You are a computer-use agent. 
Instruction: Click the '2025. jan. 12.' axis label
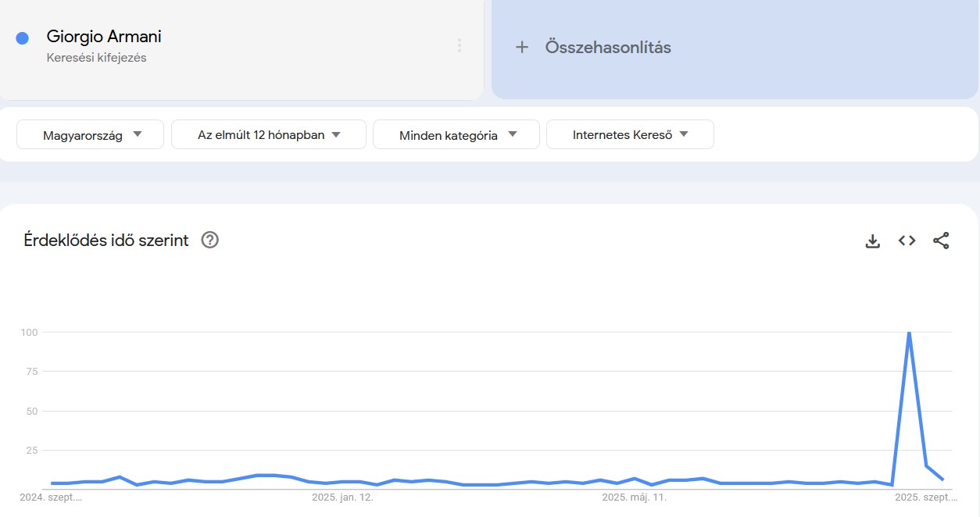coord(342,497)
